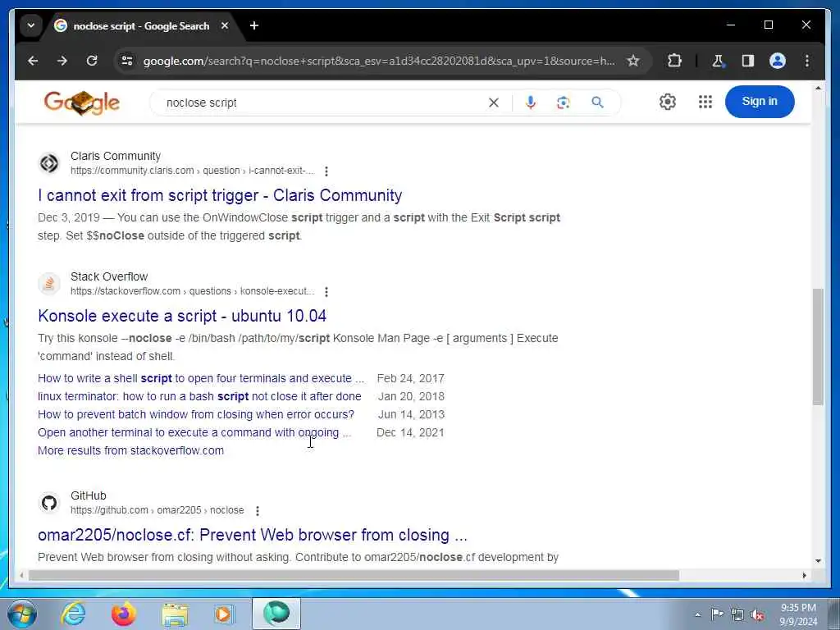Click the Sign in button

[759, 102]
